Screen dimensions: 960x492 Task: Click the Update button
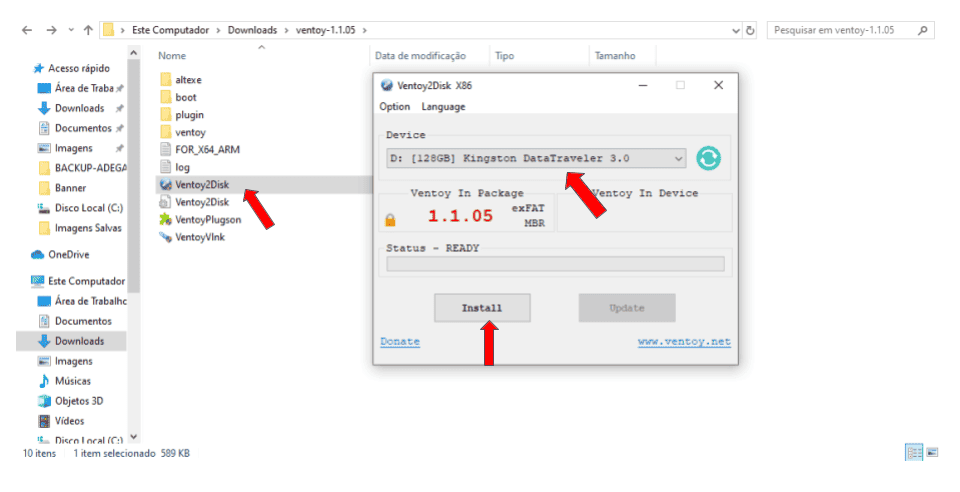(627, 308)
